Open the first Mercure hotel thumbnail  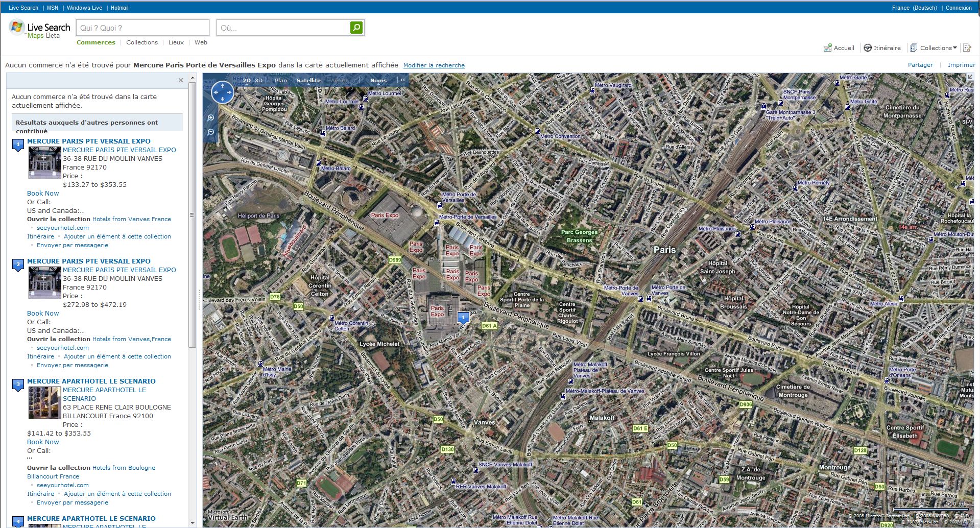(44, 163)
